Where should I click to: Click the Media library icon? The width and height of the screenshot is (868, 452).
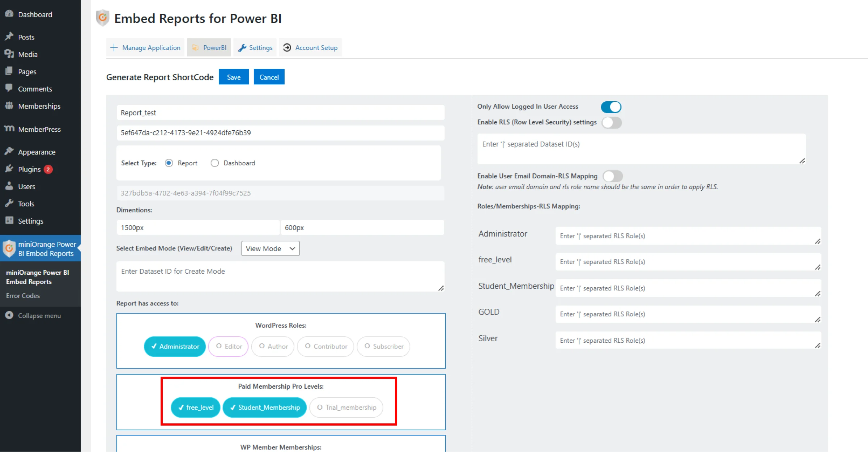pyautogui.click(x=9, y=54)
